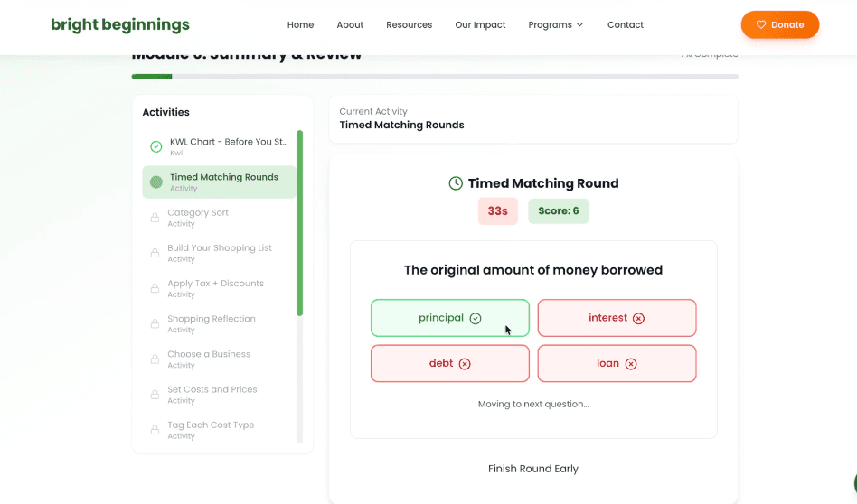Viewport: 857px width, 504px height.
Task: Select the debt answer option
Action: point(449,363)
